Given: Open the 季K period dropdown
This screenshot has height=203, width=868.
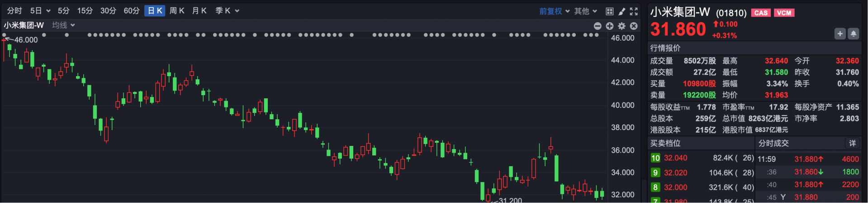Looking at the screenshot, I should click(x=227, y=10).
